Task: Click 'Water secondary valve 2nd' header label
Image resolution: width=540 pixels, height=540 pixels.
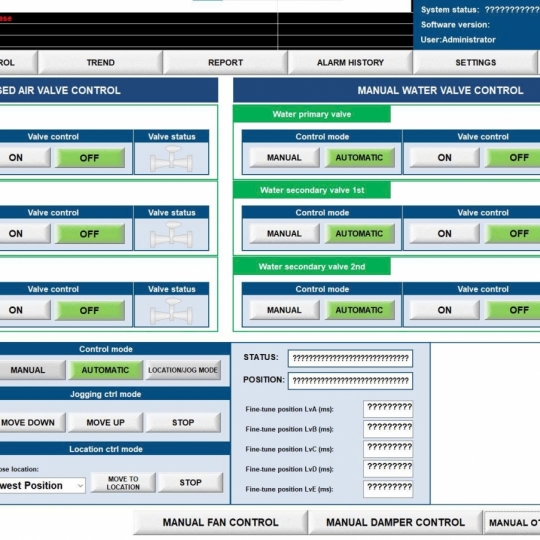Action: 312,267
